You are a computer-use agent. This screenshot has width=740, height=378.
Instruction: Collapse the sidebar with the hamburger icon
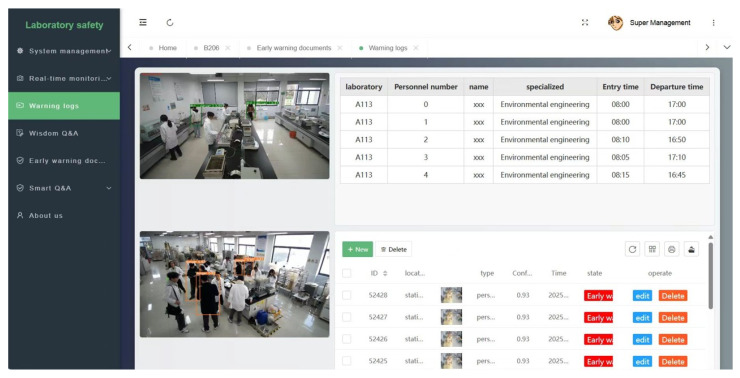pyautogui.click(x=143, y=22)
